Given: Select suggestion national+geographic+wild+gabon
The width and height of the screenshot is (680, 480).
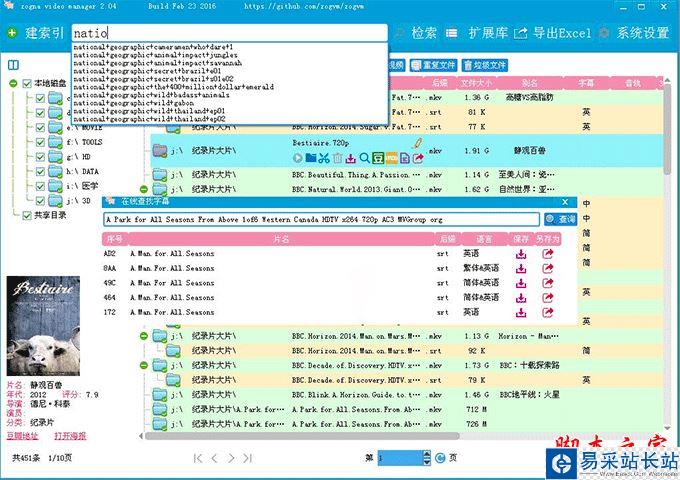Looking at the screenshot, I should (134, 103).
